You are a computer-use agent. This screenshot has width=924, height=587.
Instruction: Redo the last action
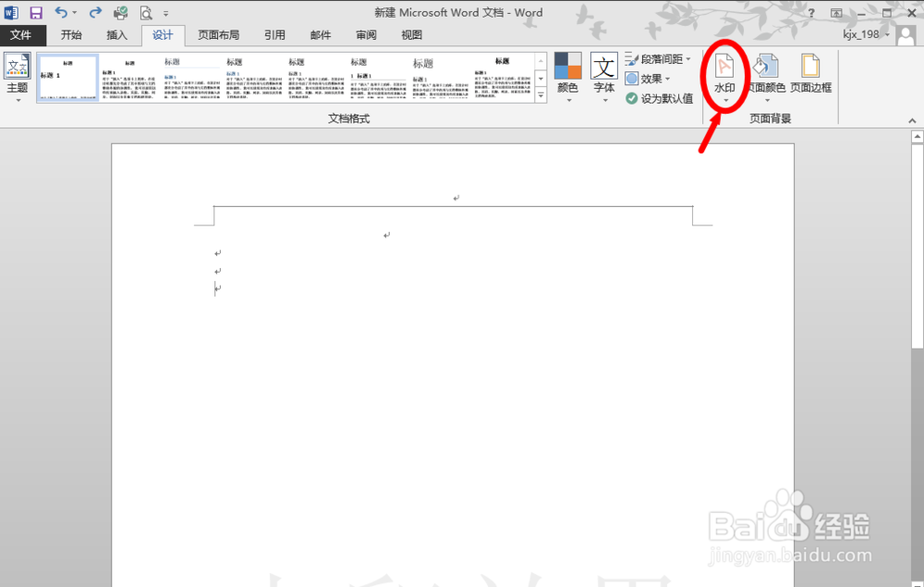pos(95,12)
